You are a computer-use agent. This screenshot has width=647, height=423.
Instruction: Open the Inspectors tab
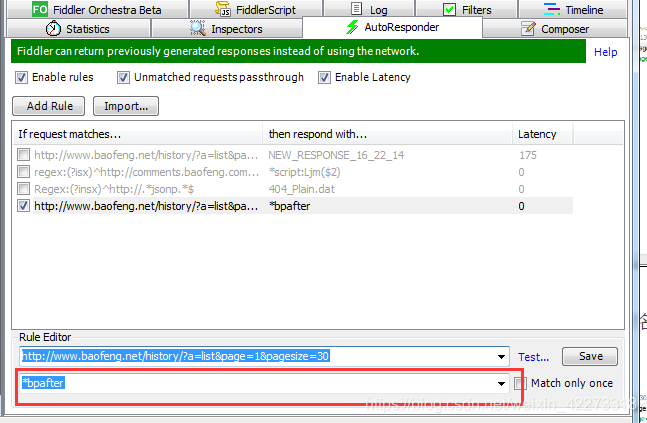tap(227, 28)
